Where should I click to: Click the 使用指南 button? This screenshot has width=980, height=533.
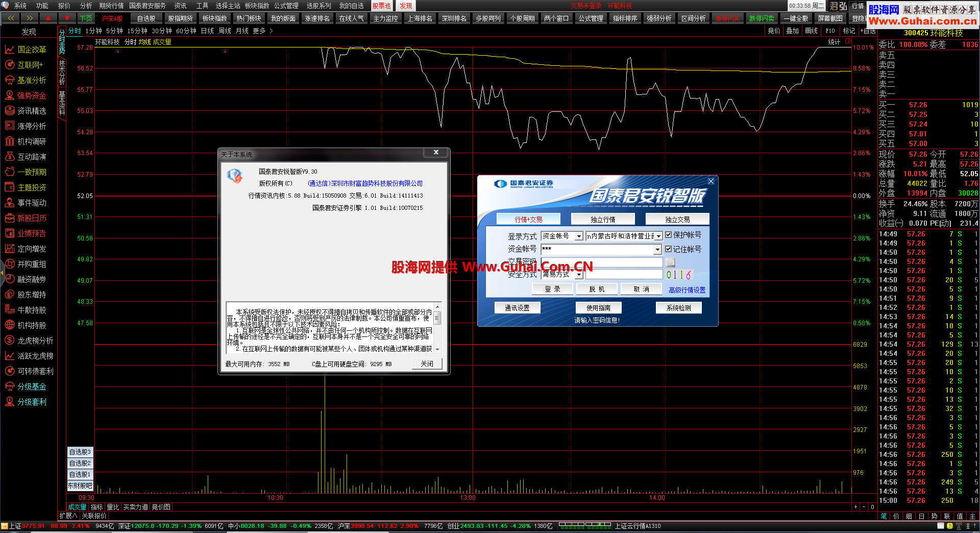click(x=598, y=307)
